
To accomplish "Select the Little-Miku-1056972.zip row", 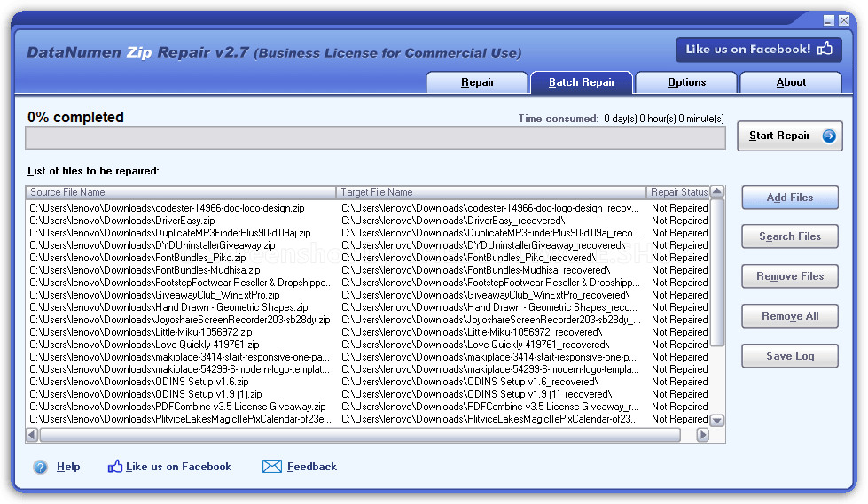I will [x=141, y=332].
